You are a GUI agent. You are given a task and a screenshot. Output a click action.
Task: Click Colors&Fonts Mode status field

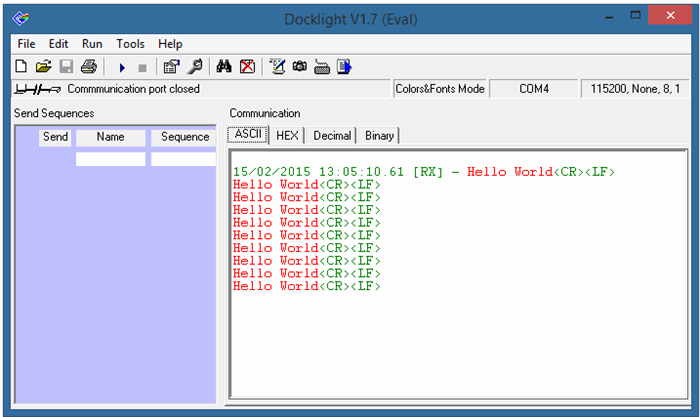pyautogui.click(x=440, y=89)
